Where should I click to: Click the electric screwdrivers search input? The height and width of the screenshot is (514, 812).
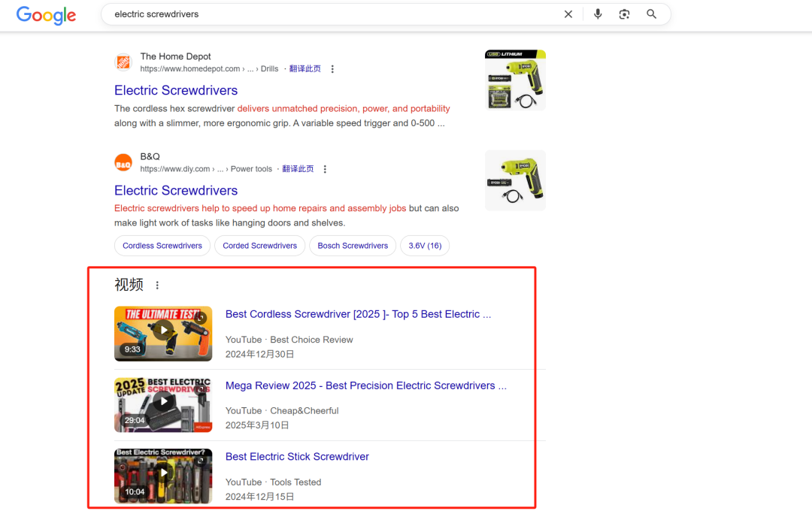[332, 14]
